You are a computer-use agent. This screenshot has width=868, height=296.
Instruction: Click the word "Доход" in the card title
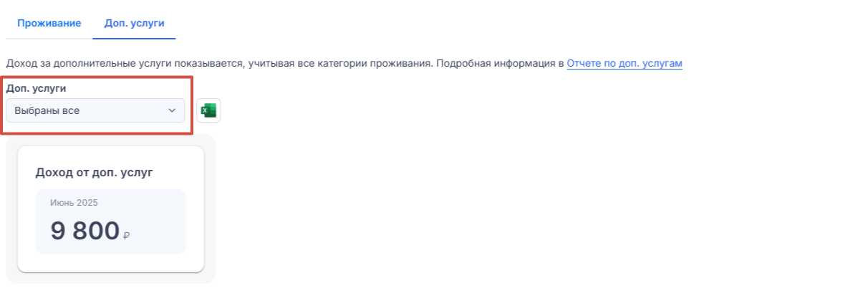click(x=54, y=172)
